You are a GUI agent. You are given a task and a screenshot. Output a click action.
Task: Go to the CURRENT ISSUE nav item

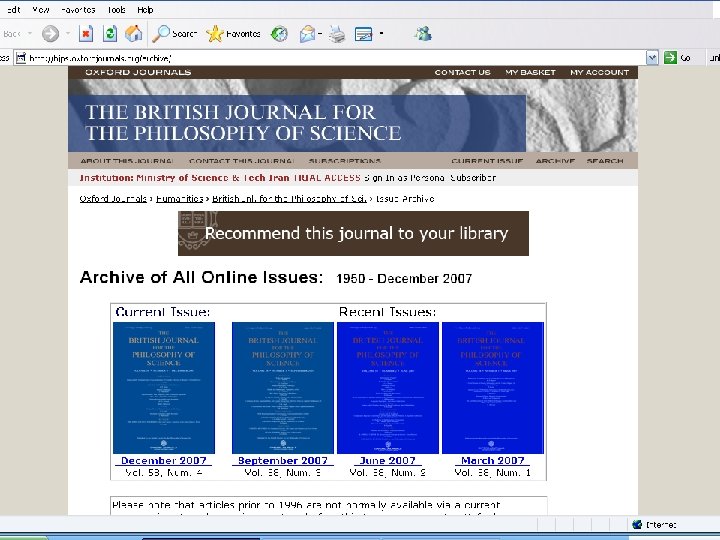click(487, 161)
